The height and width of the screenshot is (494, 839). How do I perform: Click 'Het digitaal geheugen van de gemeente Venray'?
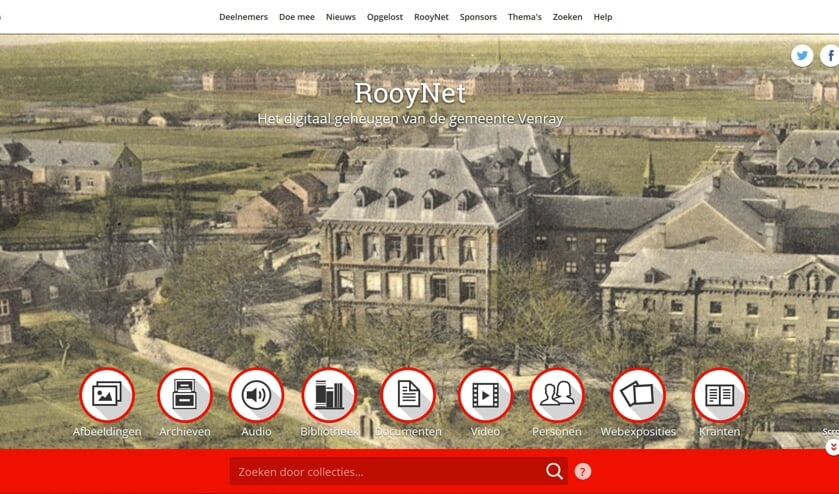pos(410,118)
